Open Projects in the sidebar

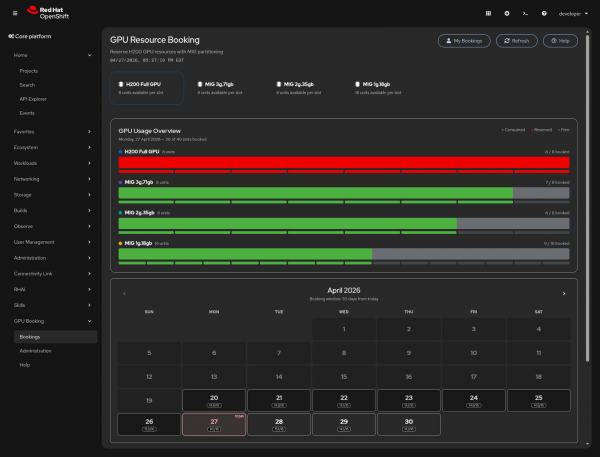click(29, 71)
